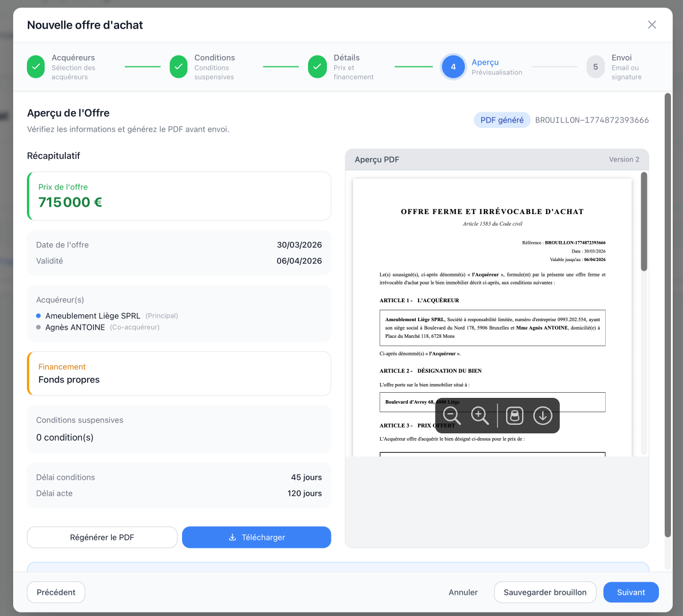Viewport: 683px width, 616px height.
Task: Click the dialog's main vertical scrollbar
Action: (x=668, y=315)
